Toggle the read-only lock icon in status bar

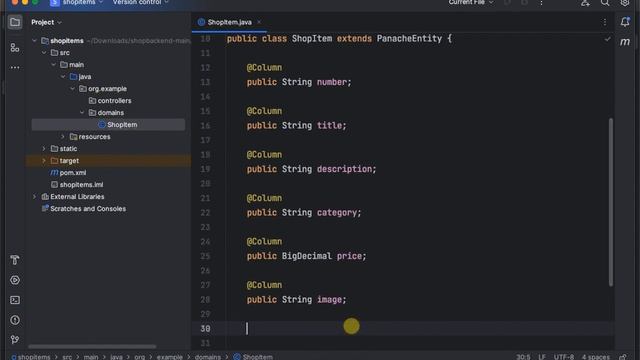pos(623,357)
